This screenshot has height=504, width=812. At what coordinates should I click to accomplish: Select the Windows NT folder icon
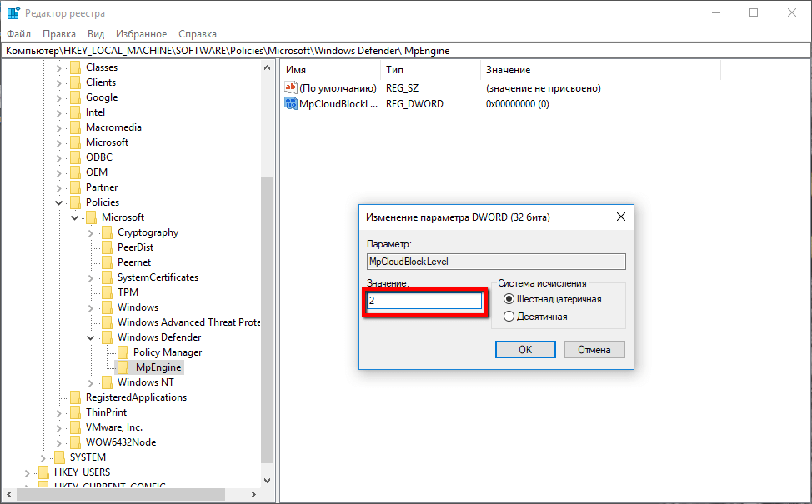click(x=108, y=382)
